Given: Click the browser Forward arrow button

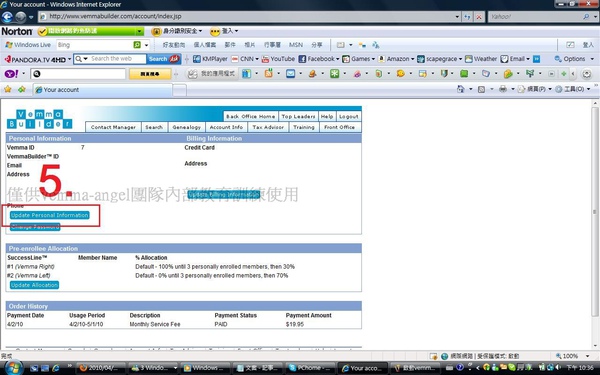Looking at the screenshot, I should 21,17.
